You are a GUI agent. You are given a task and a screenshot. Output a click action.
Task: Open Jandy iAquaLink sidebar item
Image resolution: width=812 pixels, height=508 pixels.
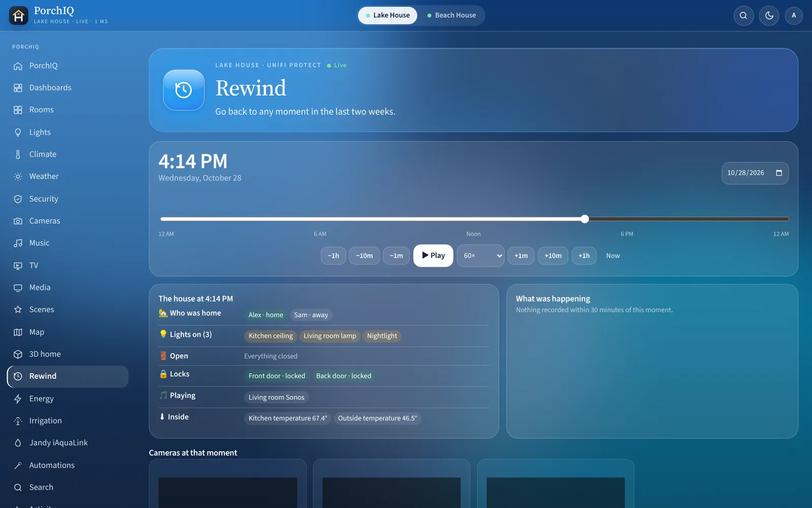point(67,443)
